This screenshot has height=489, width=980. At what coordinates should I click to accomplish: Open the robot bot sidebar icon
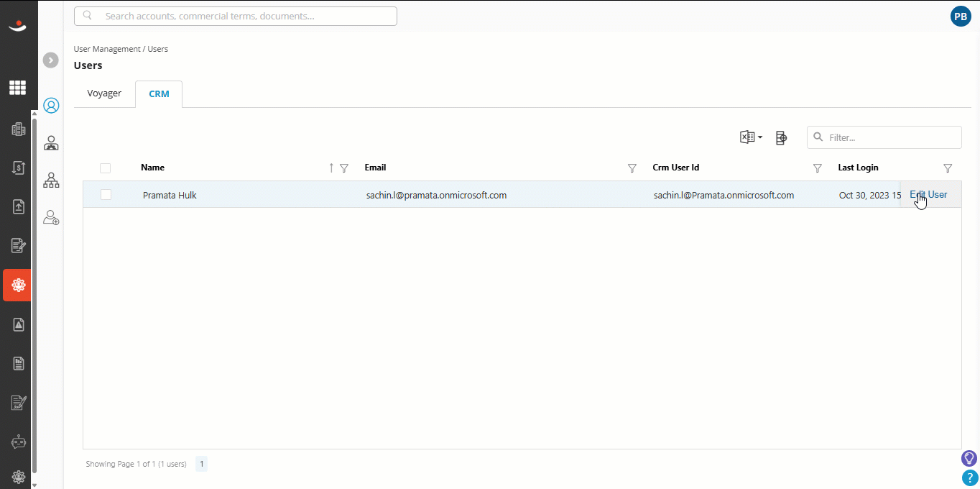click(19, 442)
